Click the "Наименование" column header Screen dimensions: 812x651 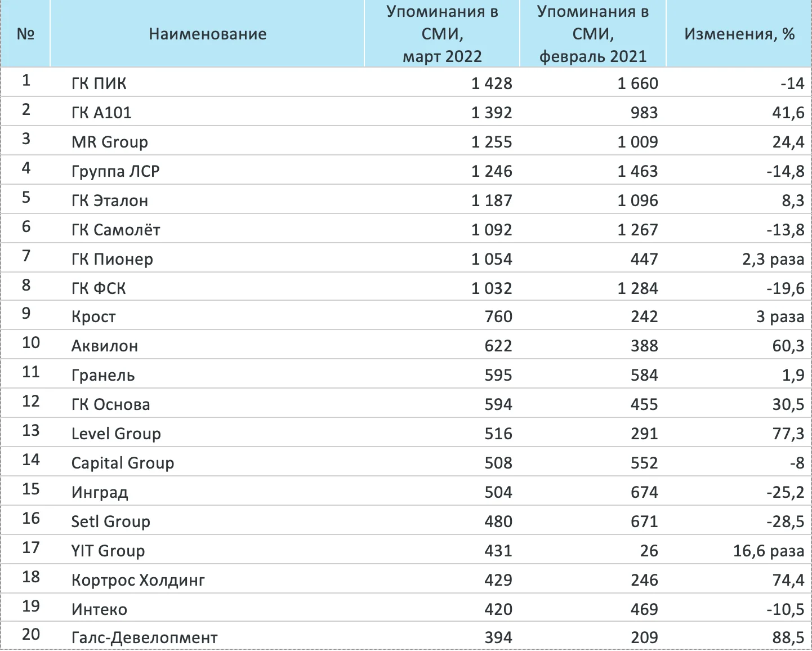(x=207, y=34)
